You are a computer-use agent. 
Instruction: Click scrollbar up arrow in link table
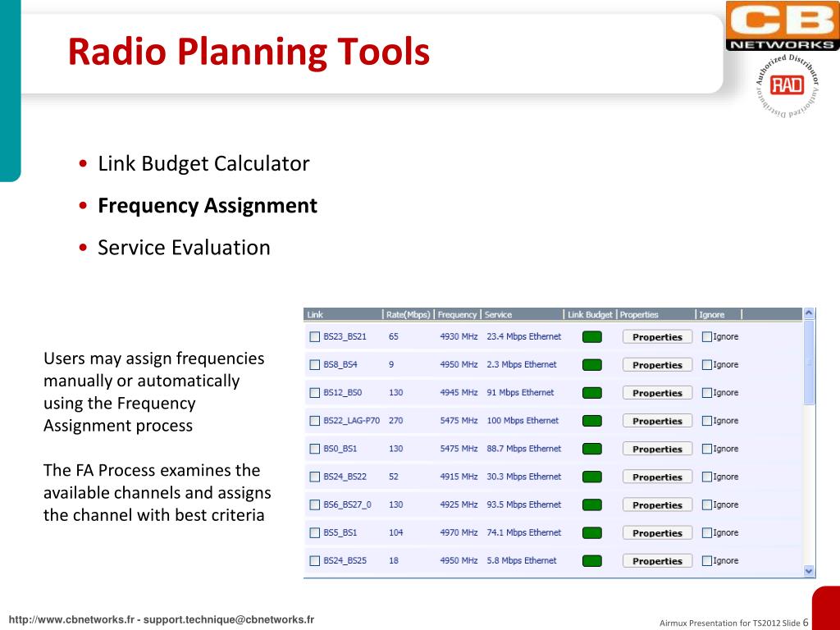809,313
